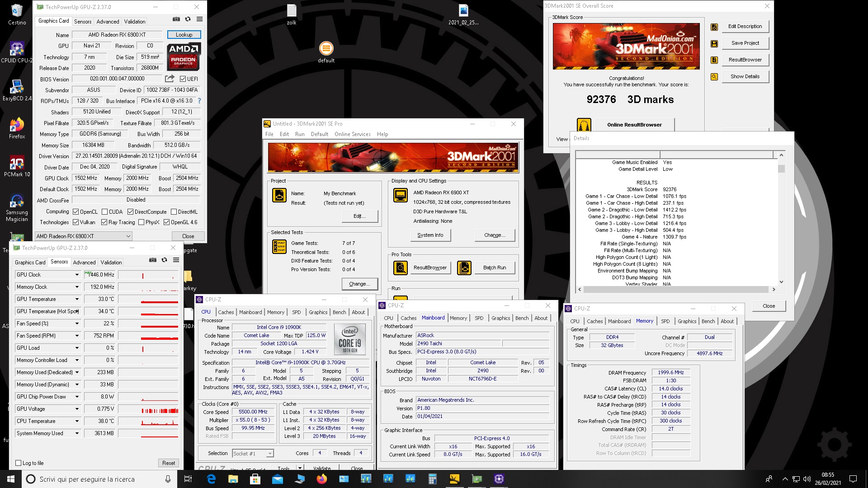Open the PCMark 10 desktop icon
868x488 pixels.
pyautogui.click(x=17, y=166)
